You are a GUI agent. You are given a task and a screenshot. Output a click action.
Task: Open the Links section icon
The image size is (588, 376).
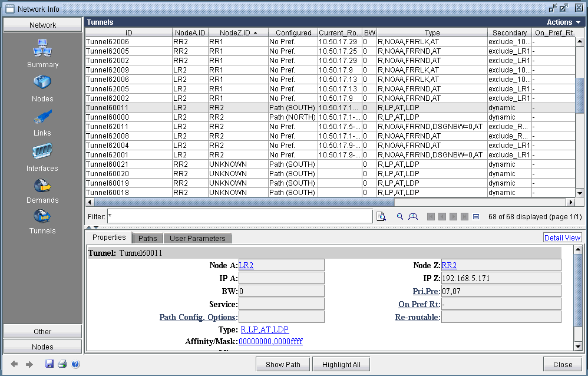[x=42, y=117]
